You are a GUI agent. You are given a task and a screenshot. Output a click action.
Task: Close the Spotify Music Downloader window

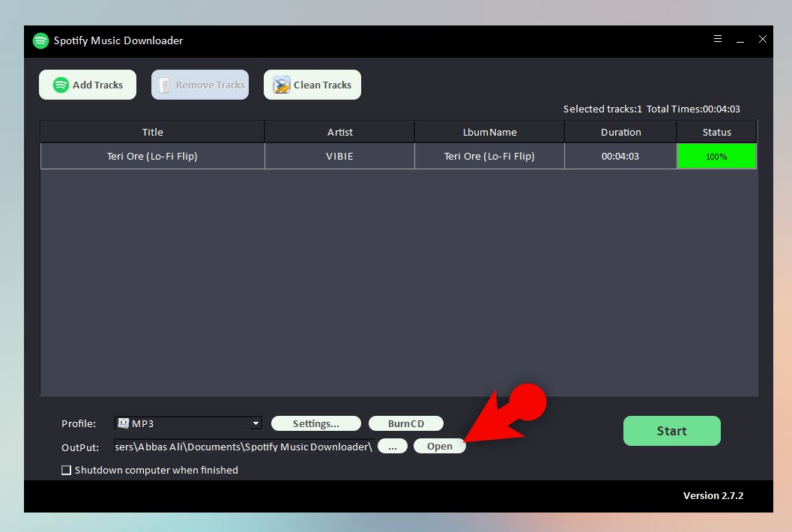coord(762,39)
